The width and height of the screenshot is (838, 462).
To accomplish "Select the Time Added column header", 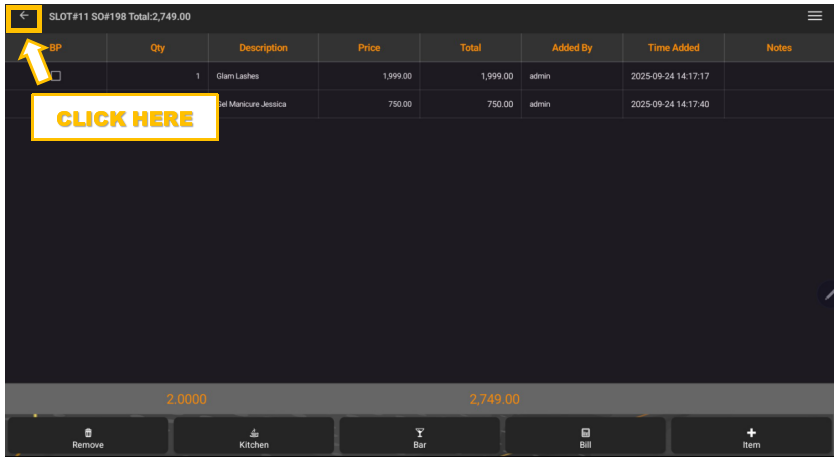I will [673, 48].
